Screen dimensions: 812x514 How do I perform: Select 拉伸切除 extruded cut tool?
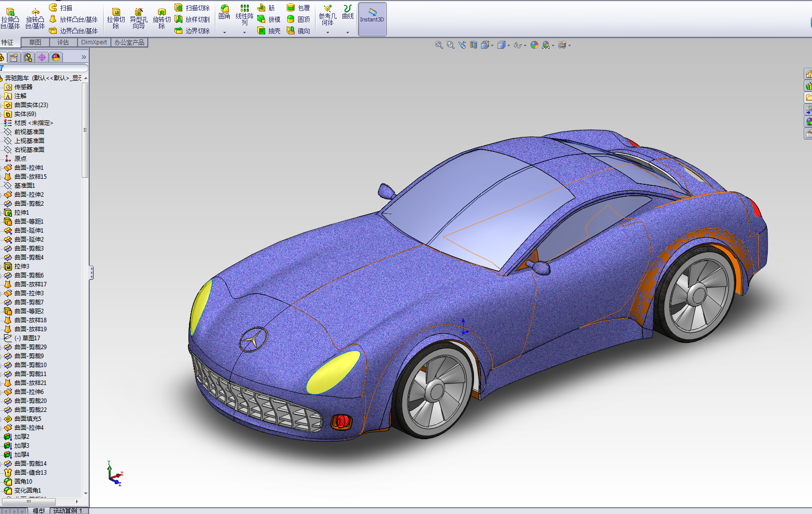pos(116,19)
